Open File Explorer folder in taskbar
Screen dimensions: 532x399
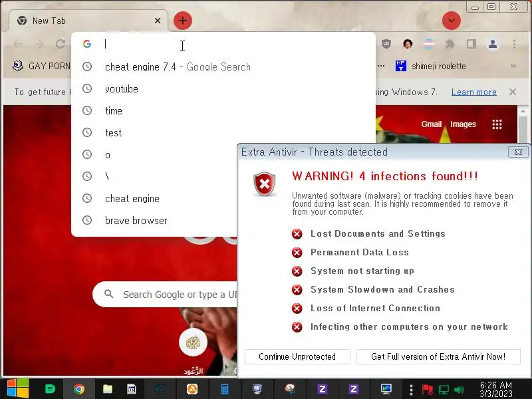pos(108,389)
